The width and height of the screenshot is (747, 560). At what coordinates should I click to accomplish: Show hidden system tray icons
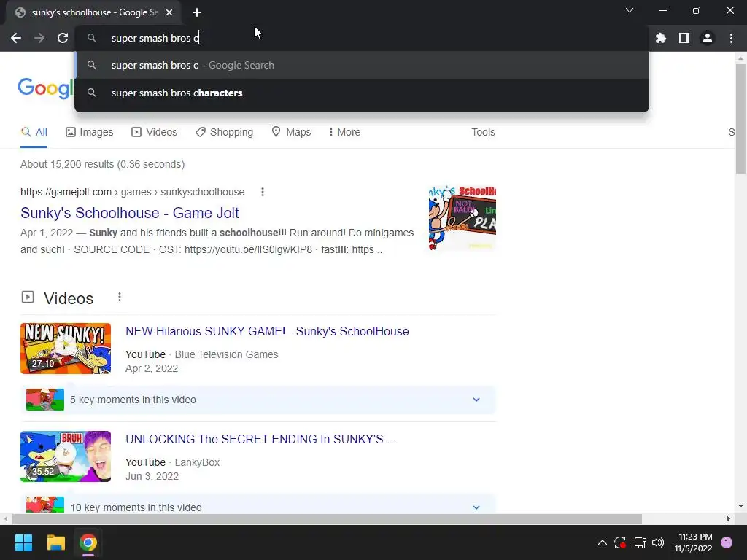(x=602, y=542)
